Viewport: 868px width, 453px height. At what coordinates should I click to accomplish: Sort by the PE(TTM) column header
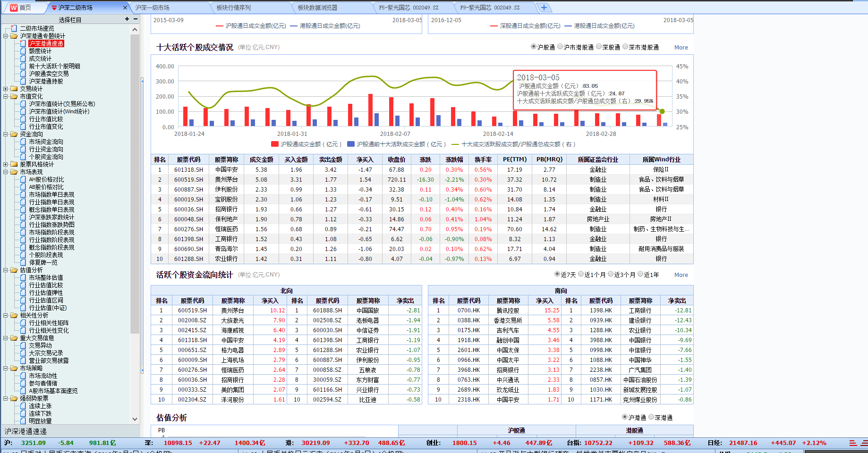point(515,159)
